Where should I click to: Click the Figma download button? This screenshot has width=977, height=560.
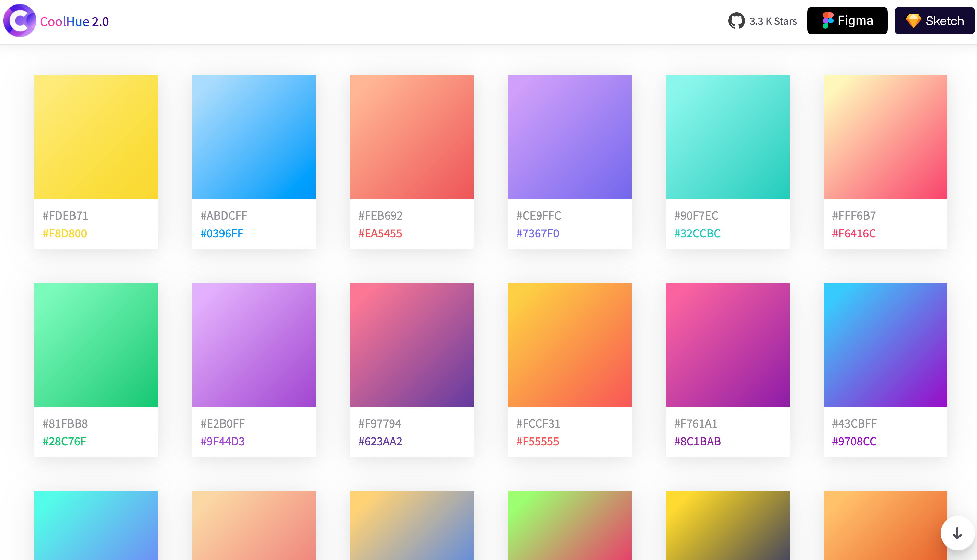pyautogui.click(x=847, y=21)
